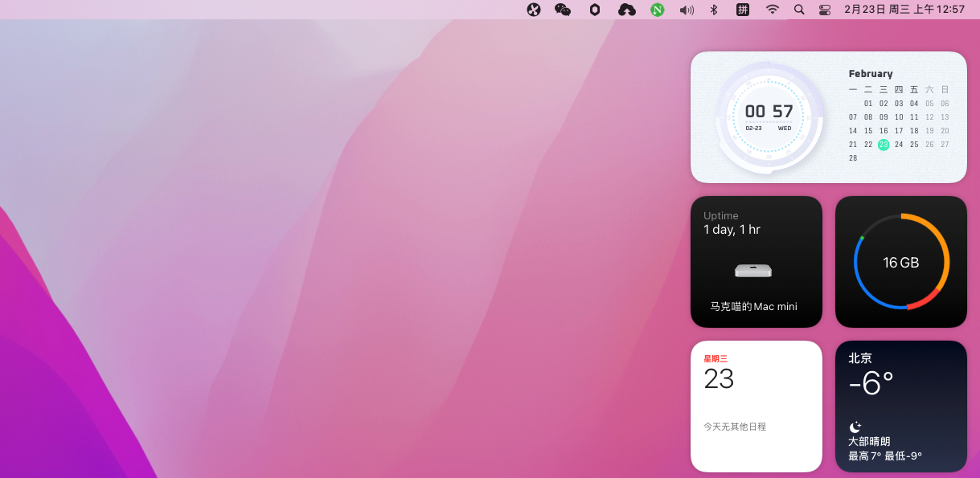Click the February month heading
The width and height of the screenshot is (980, 478).
(871, 74)
